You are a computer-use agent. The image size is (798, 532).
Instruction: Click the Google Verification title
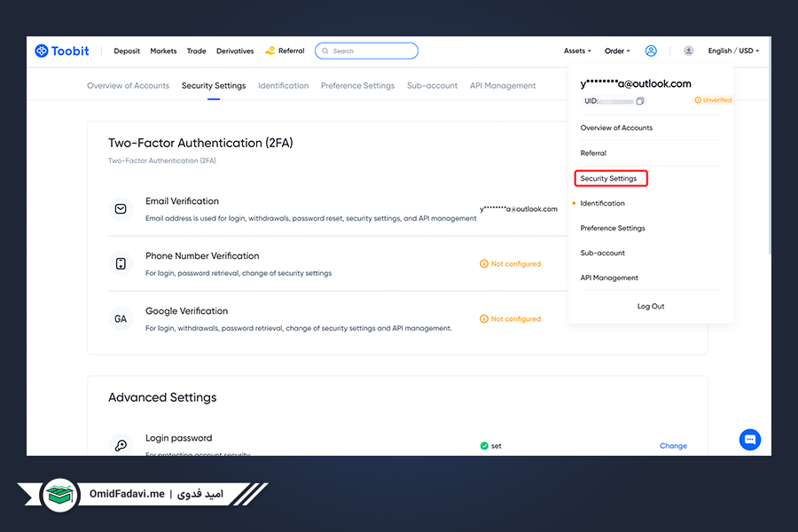point(187,311)
